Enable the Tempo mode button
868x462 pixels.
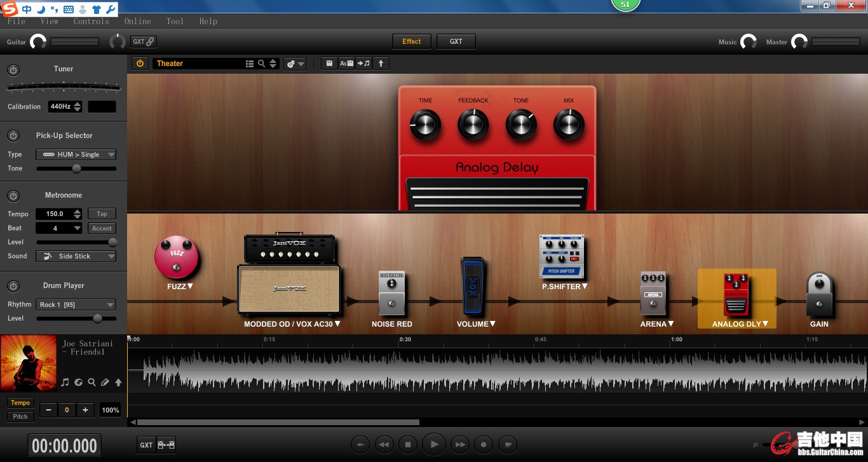pos(20,403)
